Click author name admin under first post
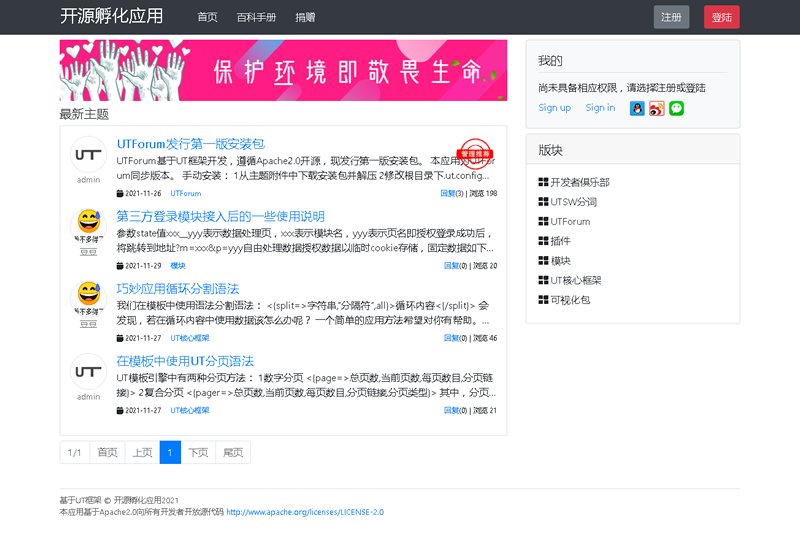Screen dimensions: 800x543 88,180
